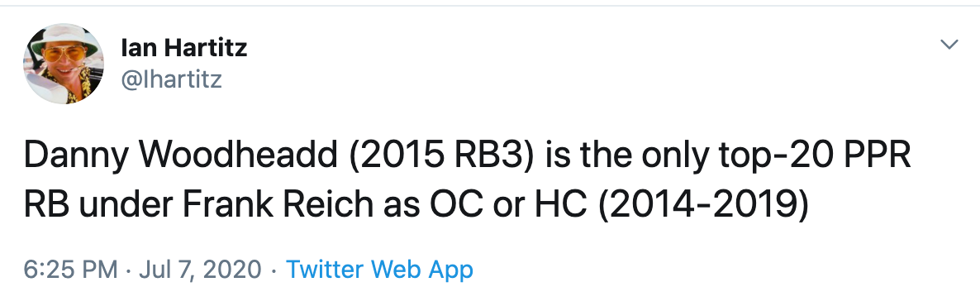Viewport: 980px width, 306px height.
Task: Click the word Danny starting the tweet
Action: [73, 156]
